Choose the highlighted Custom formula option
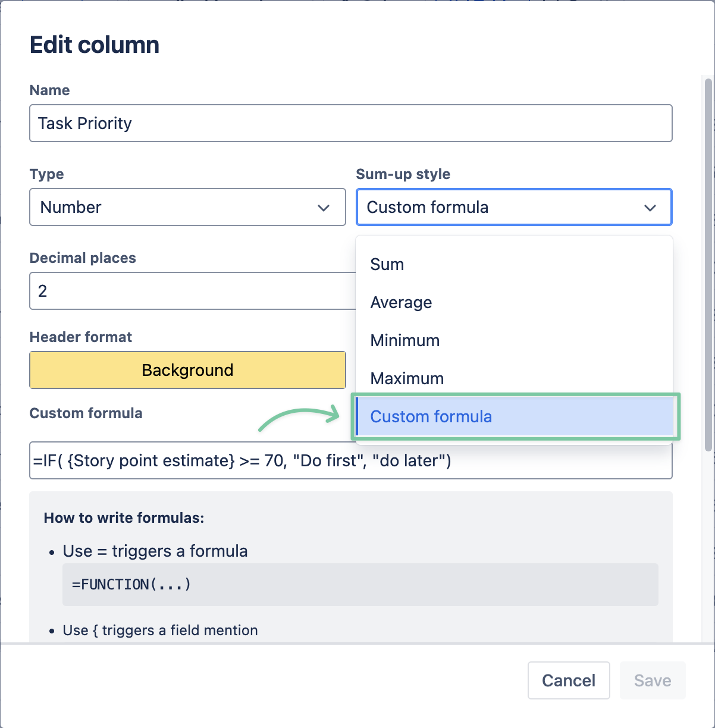Screen dimensions: 715x728 pyautogui.click(x=431, y=416)
